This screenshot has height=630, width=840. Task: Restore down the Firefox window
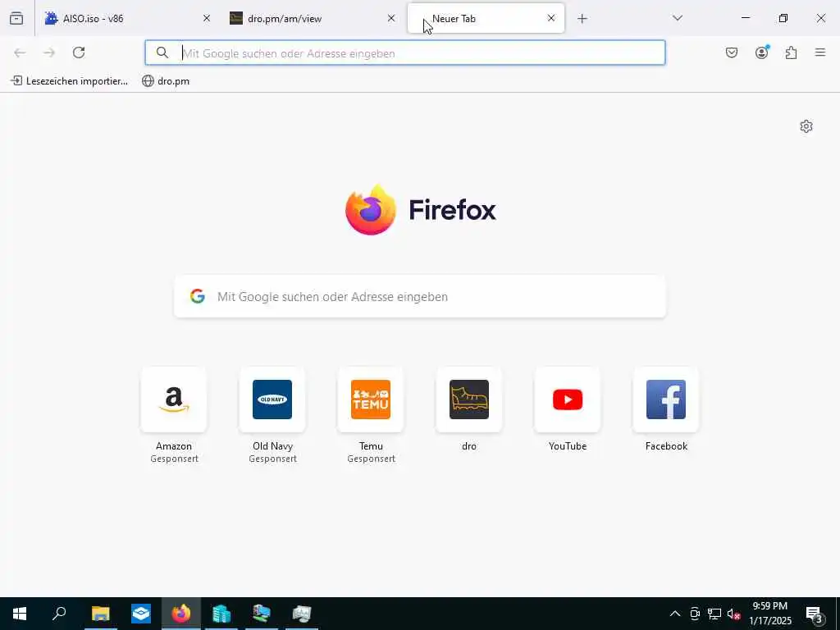pos(783,18)
